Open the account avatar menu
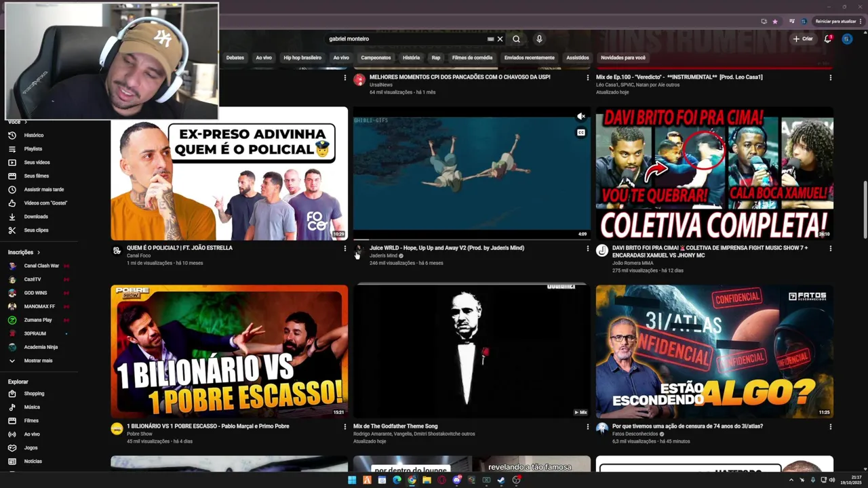The image size is (868, 488). (x=846, y=39)
